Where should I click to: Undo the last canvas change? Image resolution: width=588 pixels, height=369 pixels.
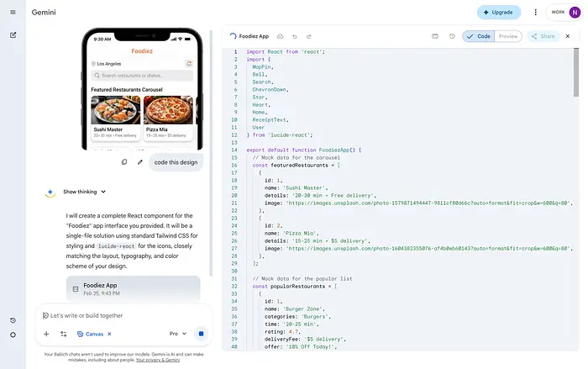coord(297,37)
